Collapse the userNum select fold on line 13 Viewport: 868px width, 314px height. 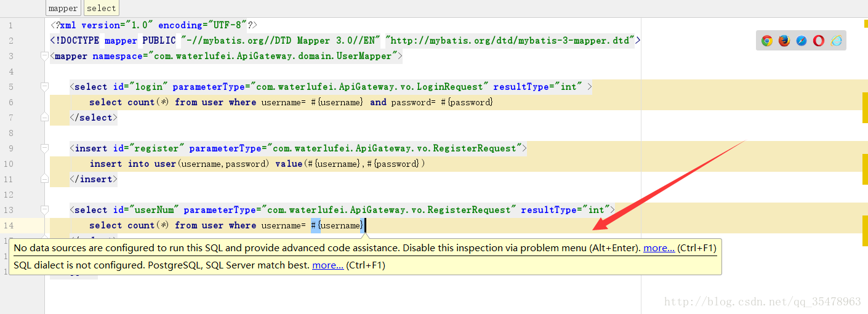pos(44,210)
